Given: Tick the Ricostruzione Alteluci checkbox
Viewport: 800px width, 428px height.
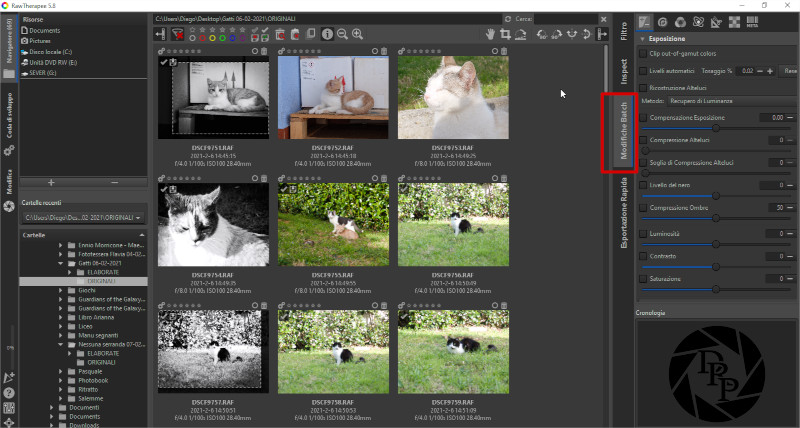Looking at the screenshot, I should click(643, 88).
